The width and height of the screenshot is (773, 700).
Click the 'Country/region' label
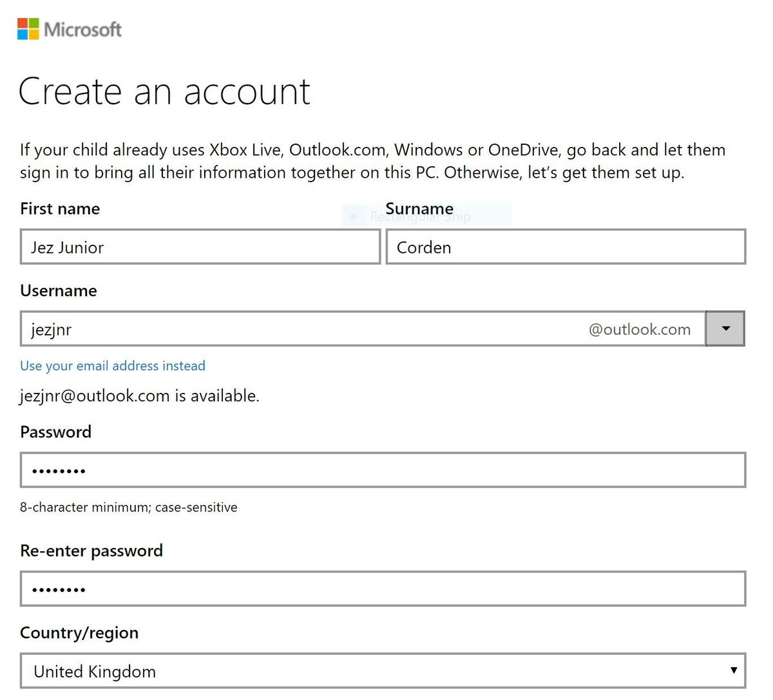click(79, 633)
